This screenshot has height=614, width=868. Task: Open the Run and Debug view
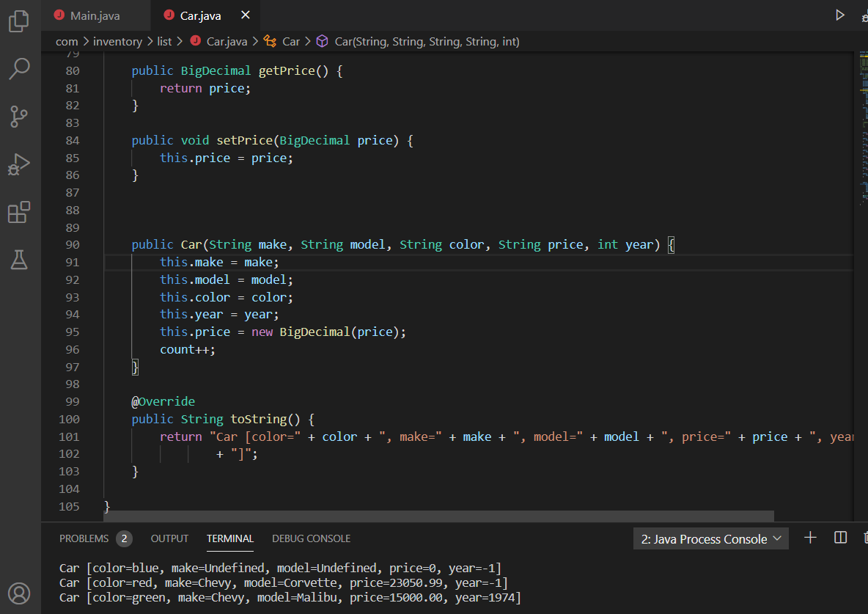point(19,164)
